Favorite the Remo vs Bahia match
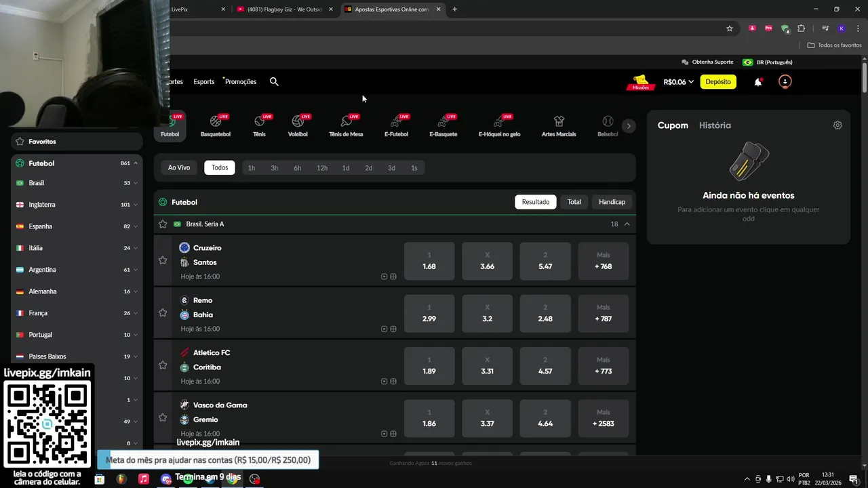The image size is (868, 488). click(x=163, y=312)
